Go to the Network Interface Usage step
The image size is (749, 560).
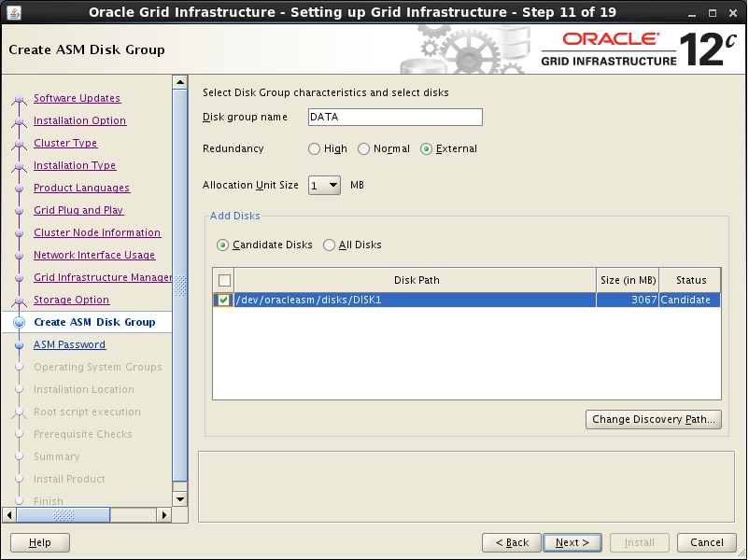click(94, 255)
